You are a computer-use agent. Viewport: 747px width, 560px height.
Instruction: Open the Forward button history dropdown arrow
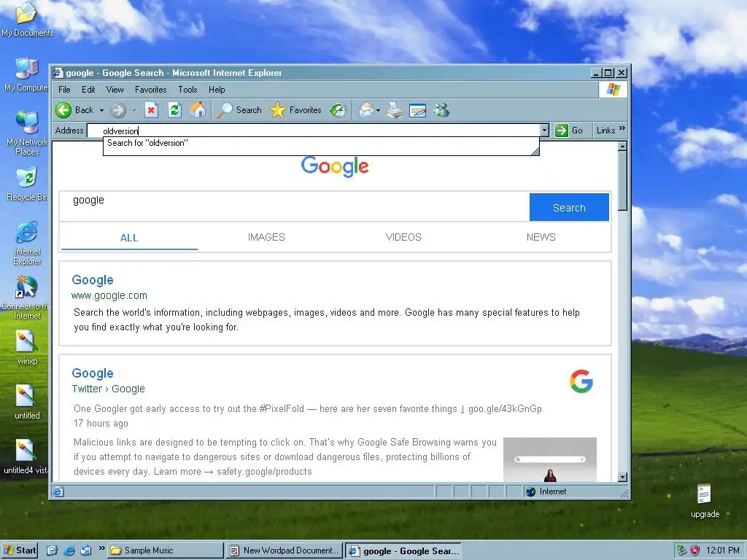(x=134, y=111)
